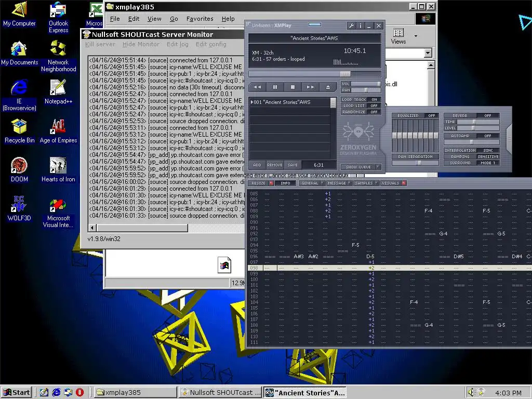Switch to Samples tab in XMPlay info

(x=366, y=183)
